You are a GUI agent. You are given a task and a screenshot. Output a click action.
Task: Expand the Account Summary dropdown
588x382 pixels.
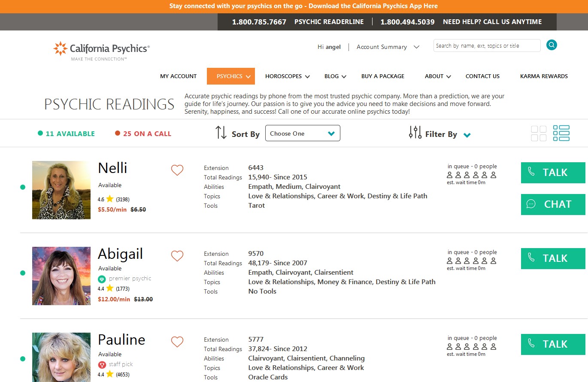coord(416,47)
